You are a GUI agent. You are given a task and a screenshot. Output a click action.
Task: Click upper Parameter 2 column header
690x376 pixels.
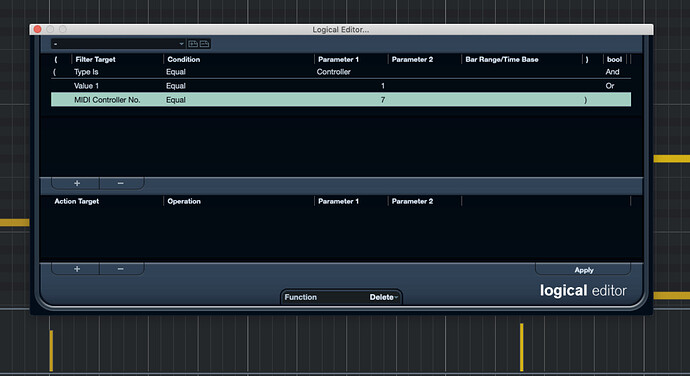[x=412, y=59]
